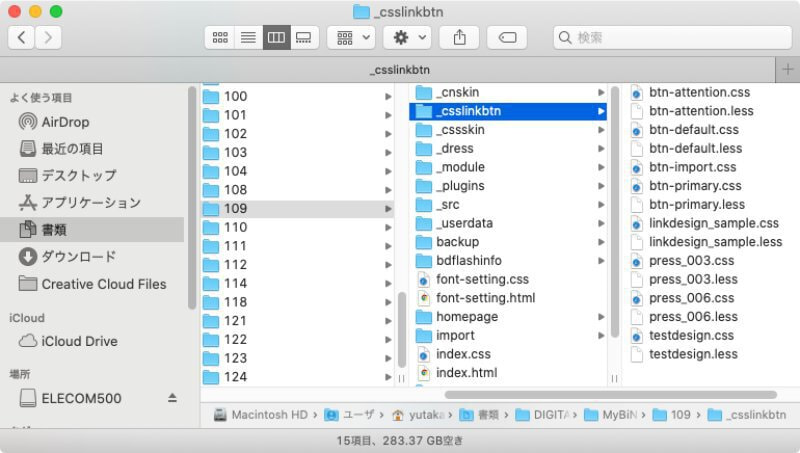Screen dimensions: 800x453
Task: Click the forward navigation arrow
Action: pyautogui.click(x=47, y=37)
